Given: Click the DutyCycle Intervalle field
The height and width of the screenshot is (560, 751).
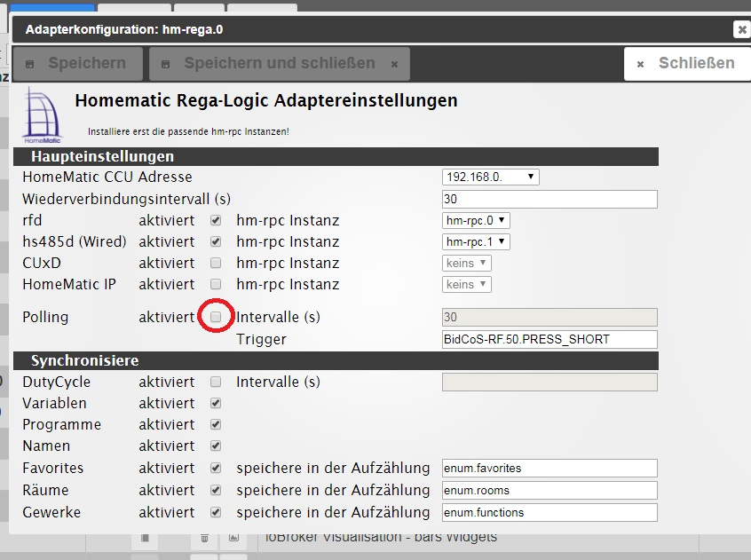Looking at the screenshot, I should click(549, 383).
